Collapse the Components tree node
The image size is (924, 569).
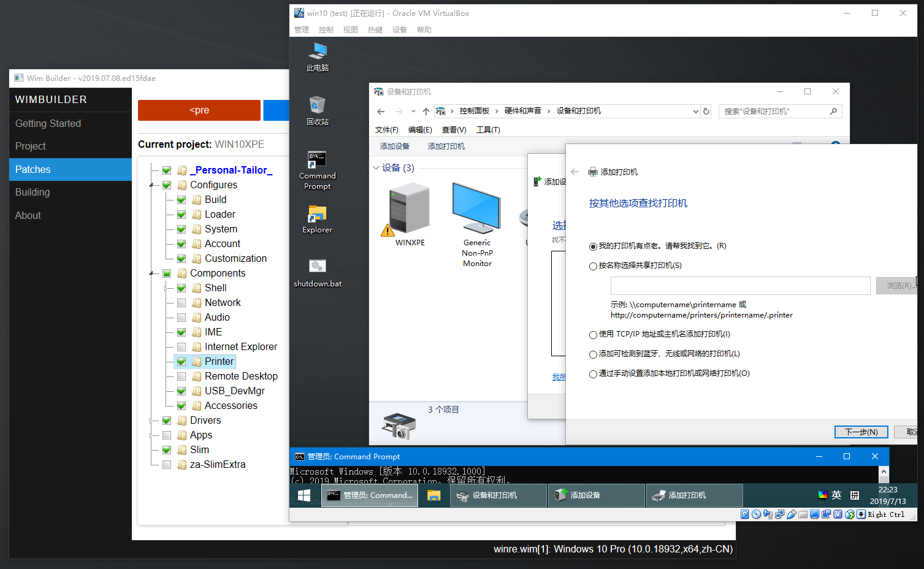point(151,273)
